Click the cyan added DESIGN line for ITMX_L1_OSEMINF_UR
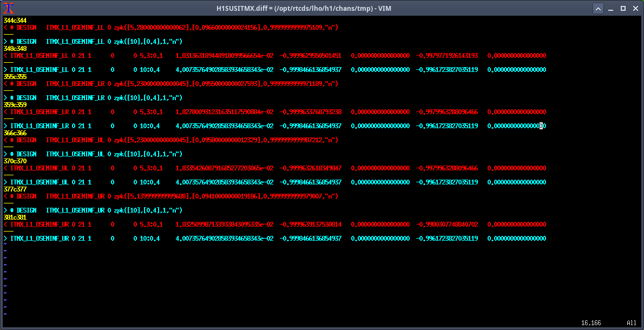 click(x=97, y=210)
